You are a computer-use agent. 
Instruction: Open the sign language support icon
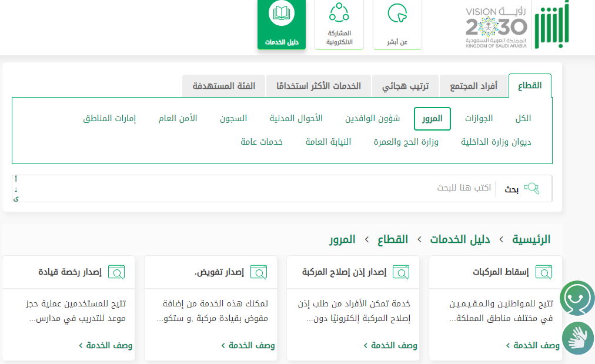pos(577,338)
